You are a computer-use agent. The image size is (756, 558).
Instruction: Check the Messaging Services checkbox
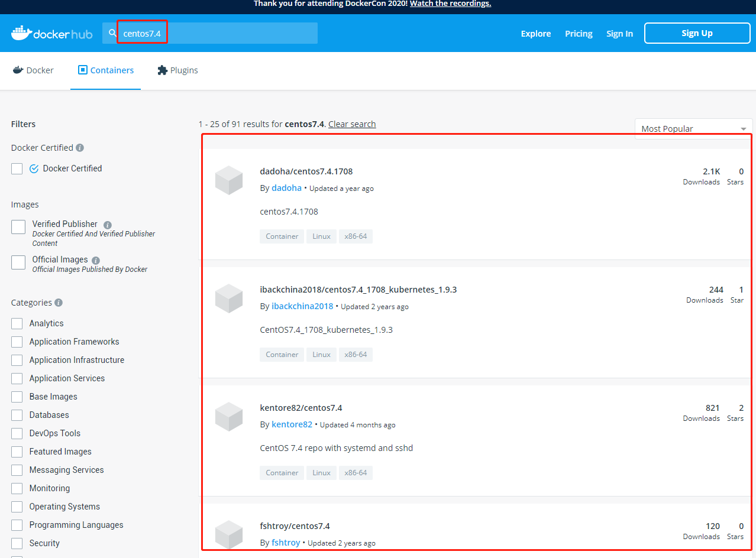[17, 470]
